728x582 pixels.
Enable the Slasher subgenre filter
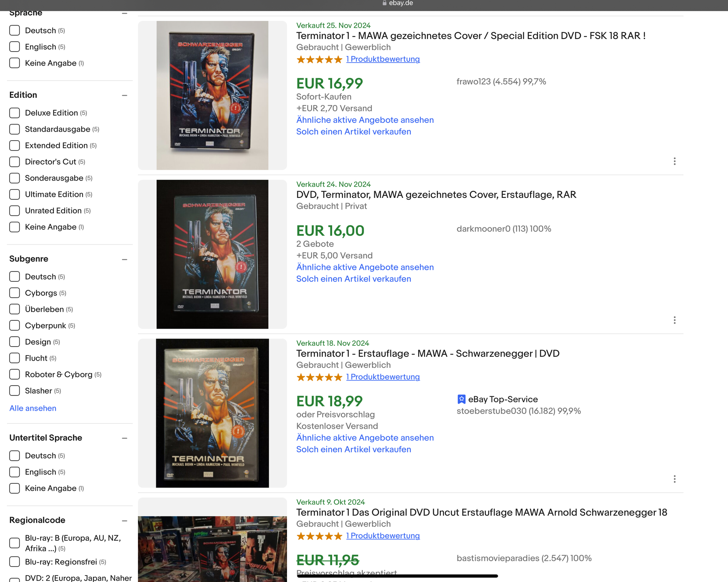14,391
